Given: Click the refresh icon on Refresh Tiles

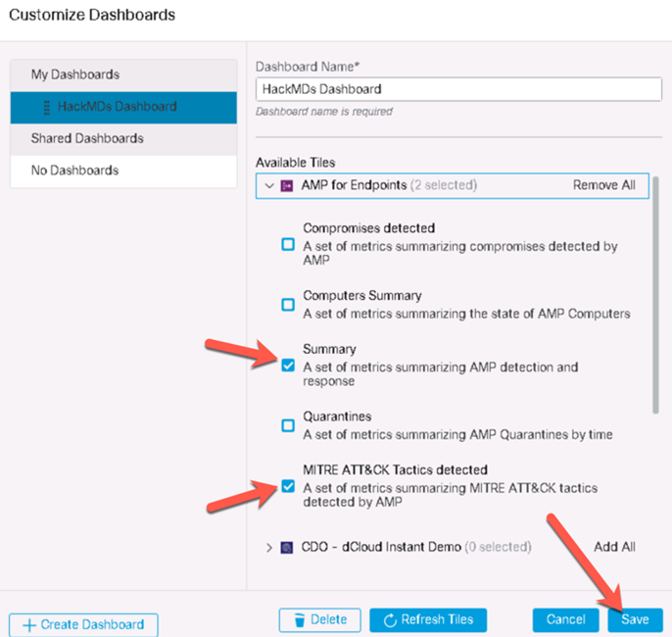Looking at the screenshot, I should tap(390, 620).
